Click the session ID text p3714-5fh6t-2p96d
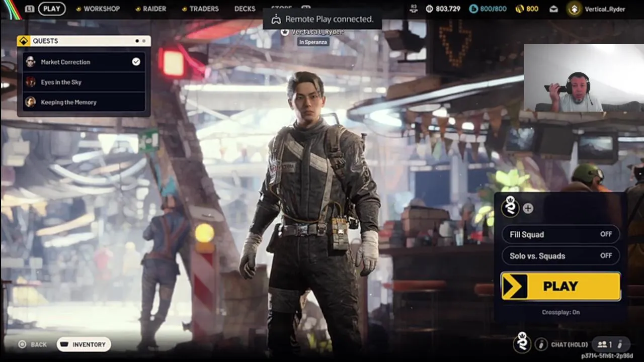 pos(607,356)
